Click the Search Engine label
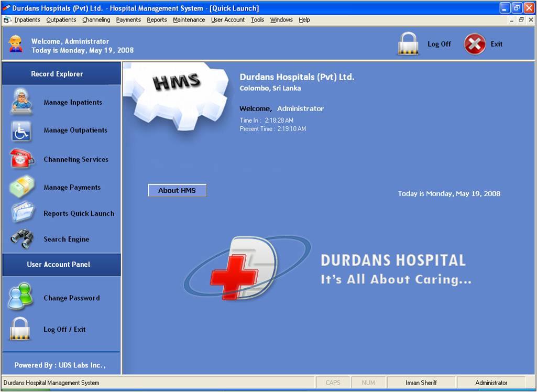The height and width of the screenshot is (392, 537). 66,239
